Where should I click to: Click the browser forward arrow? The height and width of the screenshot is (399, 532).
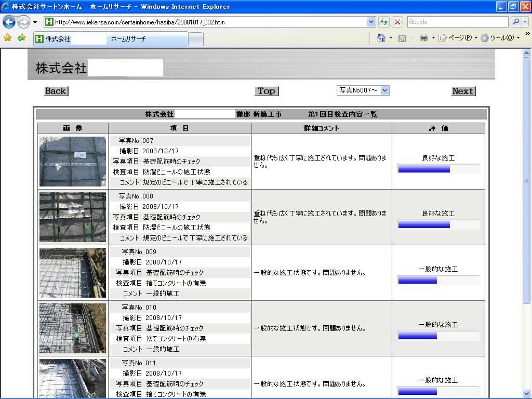[23, 22]
